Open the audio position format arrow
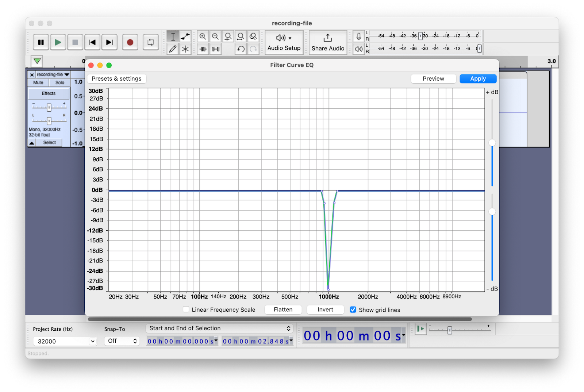 click(x=404, y=335)
